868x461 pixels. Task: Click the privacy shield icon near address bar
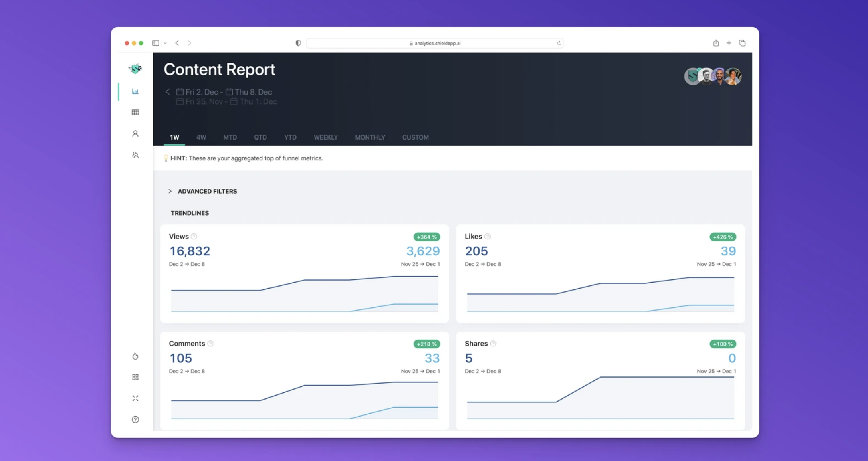(298, 43)
